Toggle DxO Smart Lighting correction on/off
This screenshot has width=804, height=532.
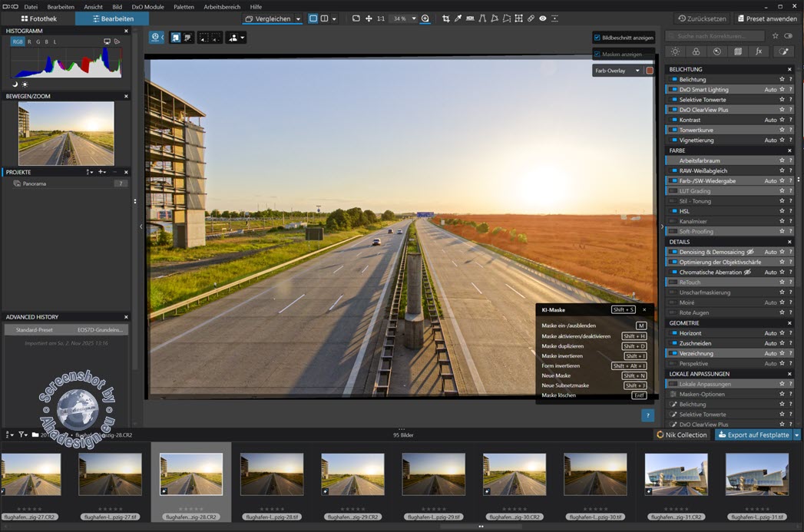click(673, 90)
